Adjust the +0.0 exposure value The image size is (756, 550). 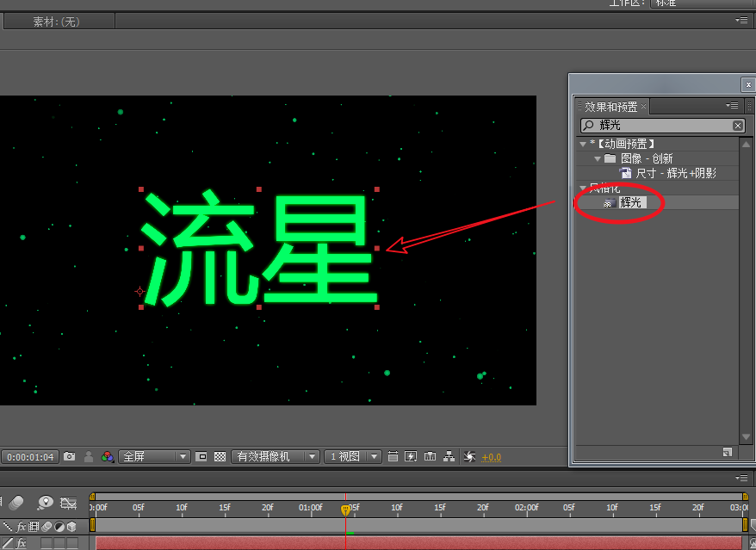492,457
